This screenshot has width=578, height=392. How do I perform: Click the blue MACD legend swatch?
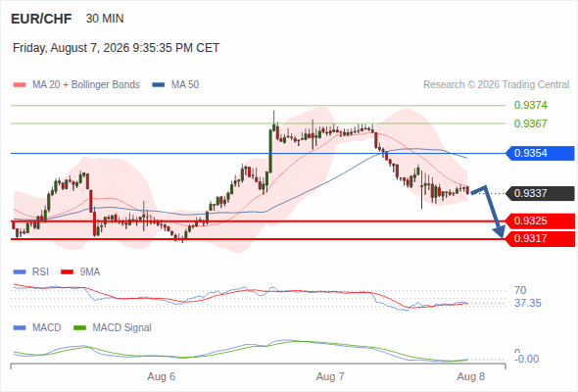pyautogui.click(x=20, y=328)
